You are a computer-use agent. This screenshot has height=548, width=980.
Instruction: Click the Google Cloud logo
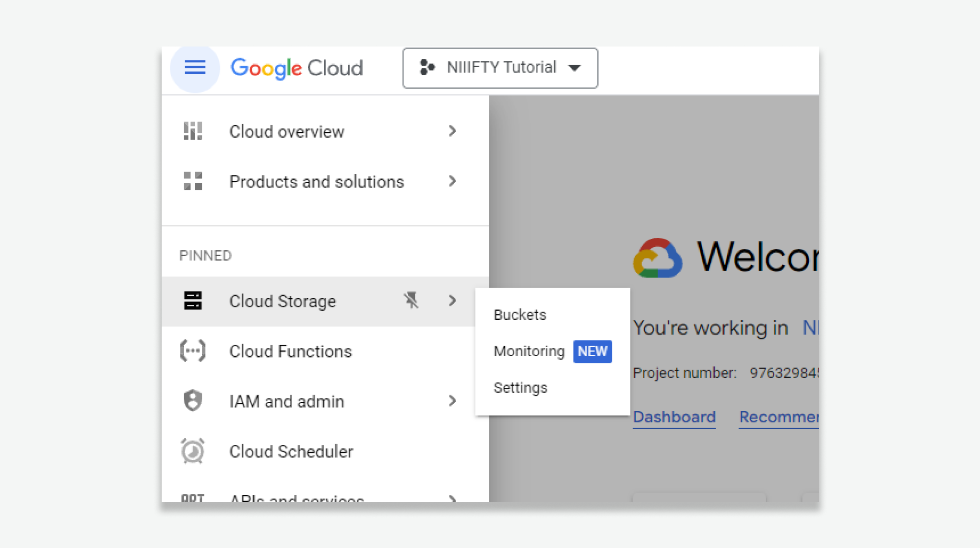[296, 68]
